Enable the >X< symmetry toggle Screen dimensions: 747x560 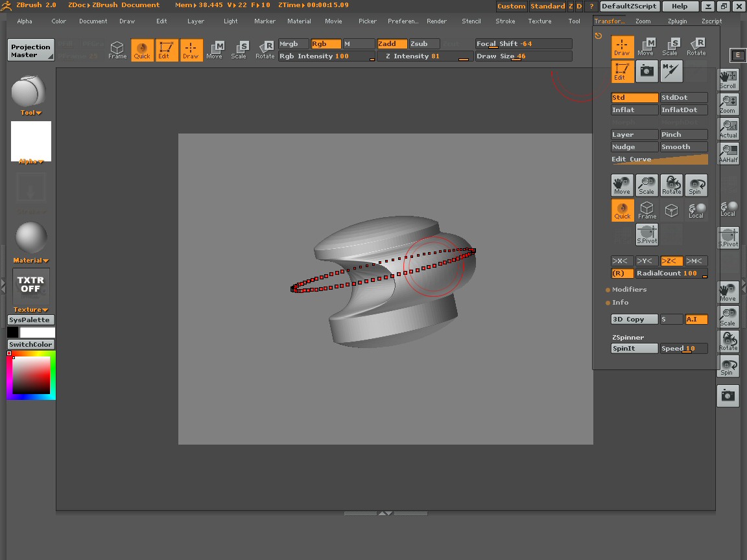(622, 261)
